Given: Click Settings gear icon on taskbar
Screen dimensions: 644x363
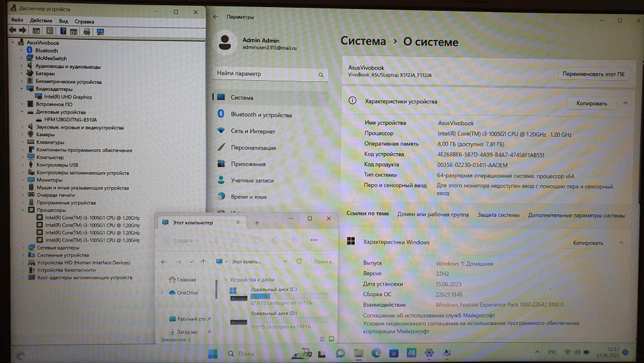Looking at the screenshot, I should (x=429, y=353).
